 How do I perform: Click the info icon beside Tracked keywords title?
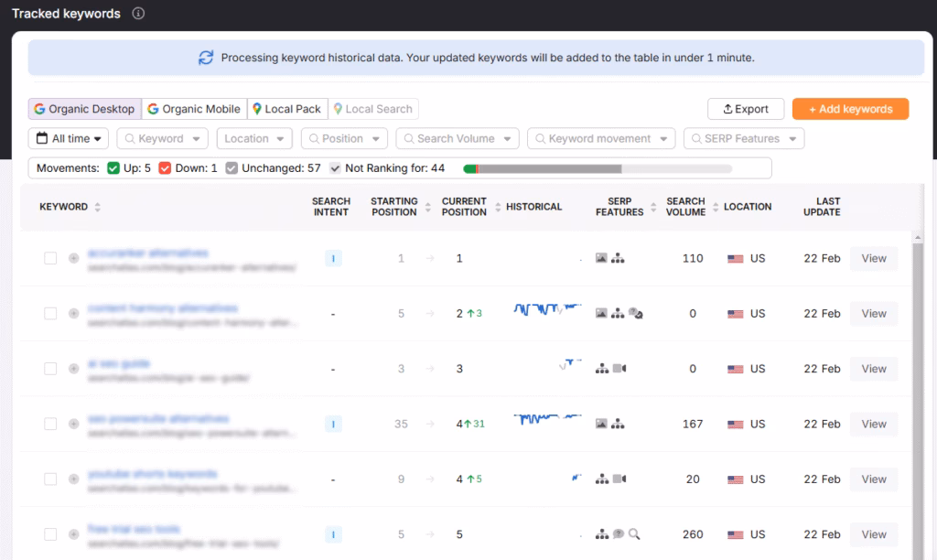137,14
